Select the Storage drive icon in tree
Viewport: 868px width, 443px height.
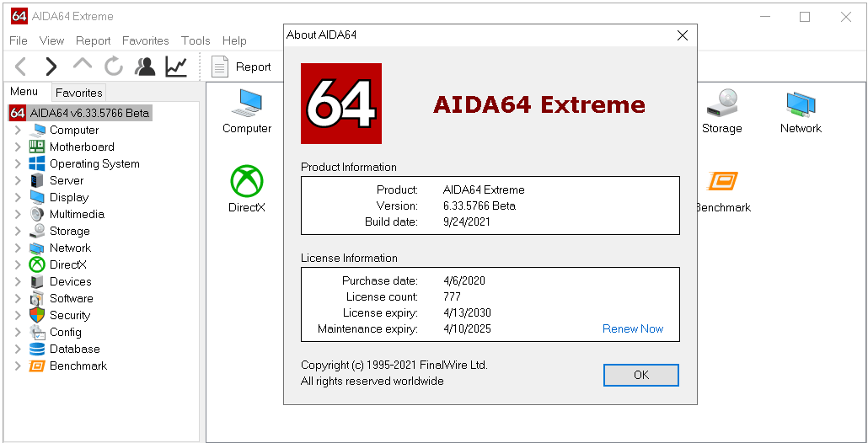click(37, 231)
